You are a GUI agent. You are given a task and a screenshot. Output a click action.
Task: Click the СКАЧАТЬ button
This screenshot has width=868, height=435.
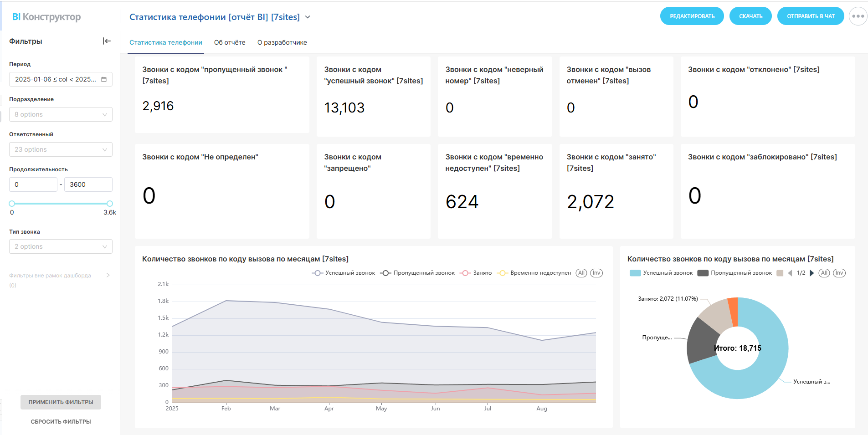coord(750,16)
